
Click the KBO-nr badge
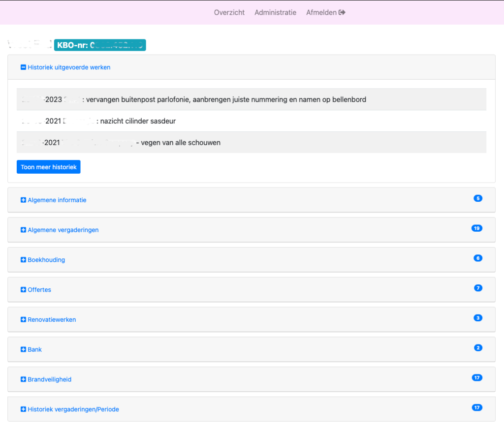tap(100, 45)
